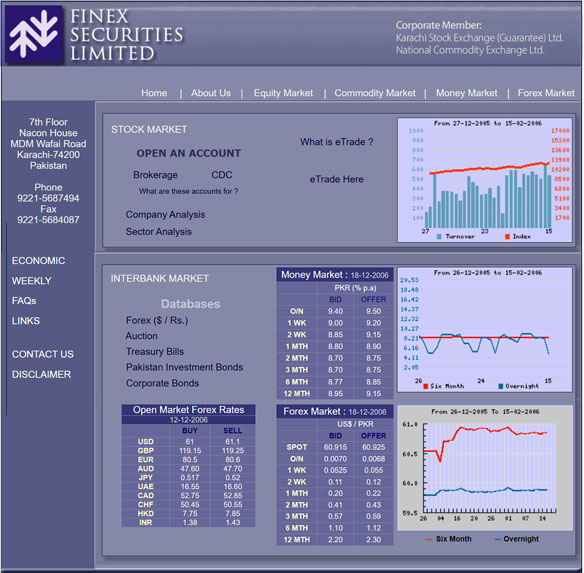Open the WEEKLY sidebar link
This screenshot has width=584, height=573.
[x=32, y=281]
